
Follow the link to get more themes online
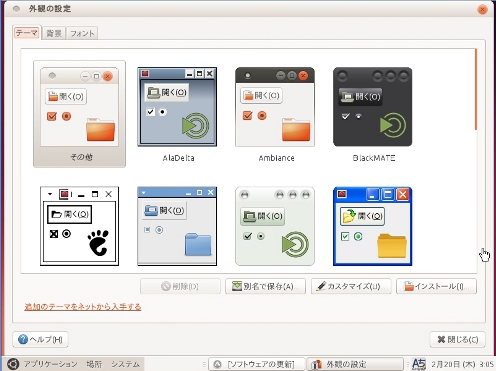(x=83, y=307)
